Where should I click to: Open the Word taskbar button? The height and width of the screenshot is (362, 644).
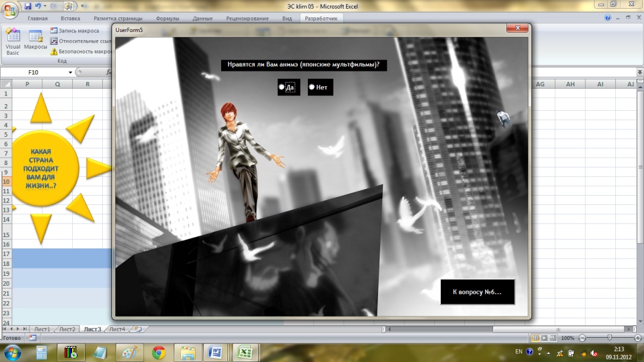[x=215, y=353]
